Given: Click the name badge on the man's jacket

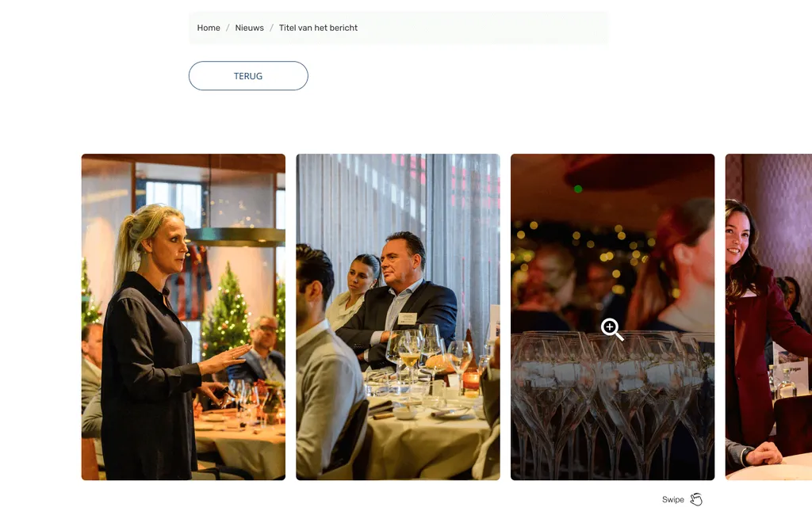Looking at the screenshot, I should 407,319.
